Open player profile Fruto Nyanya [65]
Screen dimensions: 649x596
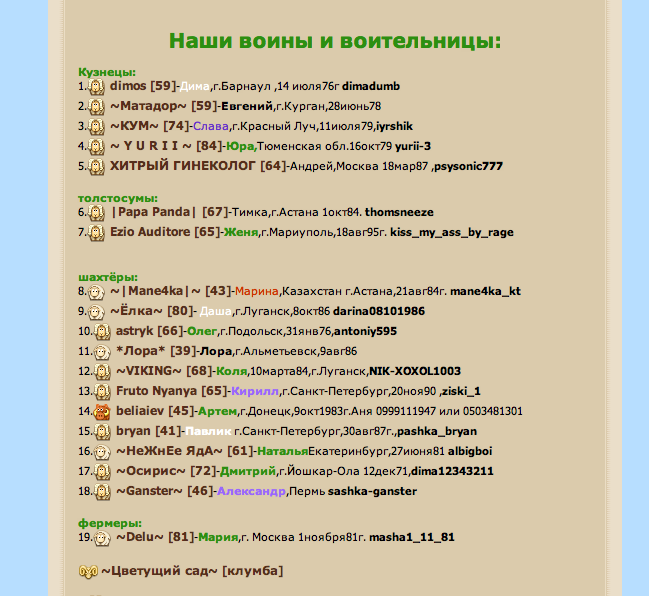pyautogui.click(x=172, y=391)
